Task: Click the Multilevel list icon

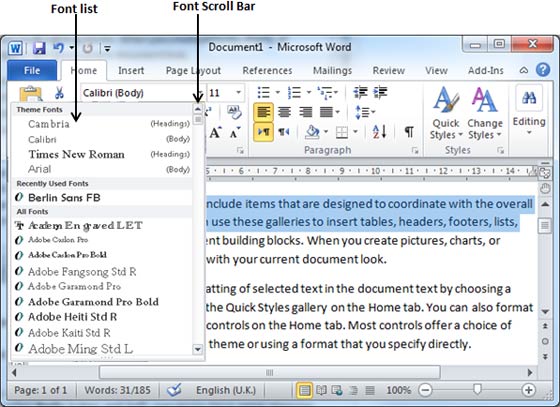Action: [325, 92]
